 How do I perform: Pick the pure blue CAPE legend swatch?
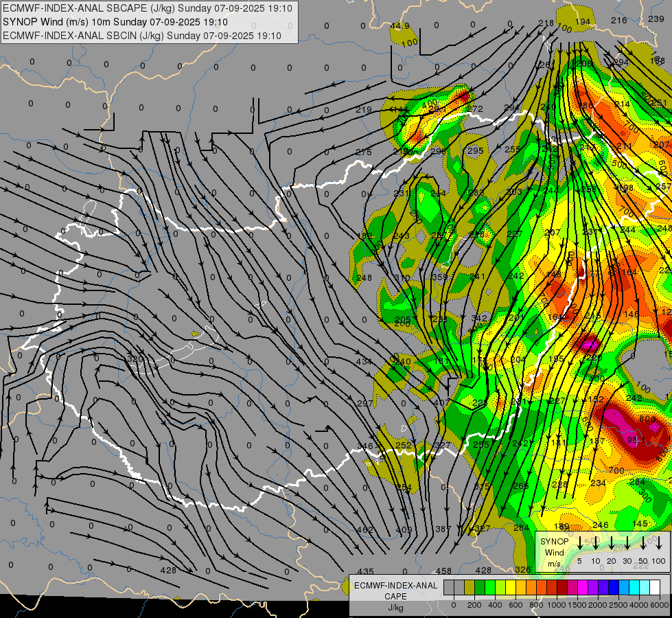coord(614,588)
